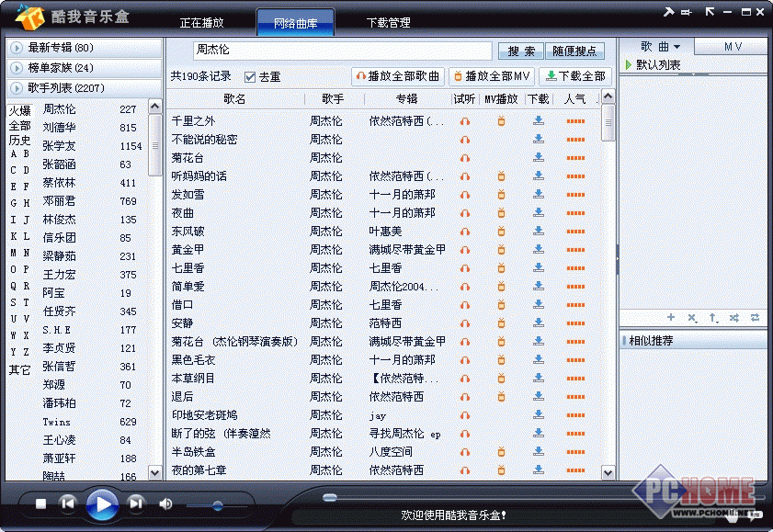Play the MV of 黄金甲
The image size is (773, 532).
[x=501, y=250]
